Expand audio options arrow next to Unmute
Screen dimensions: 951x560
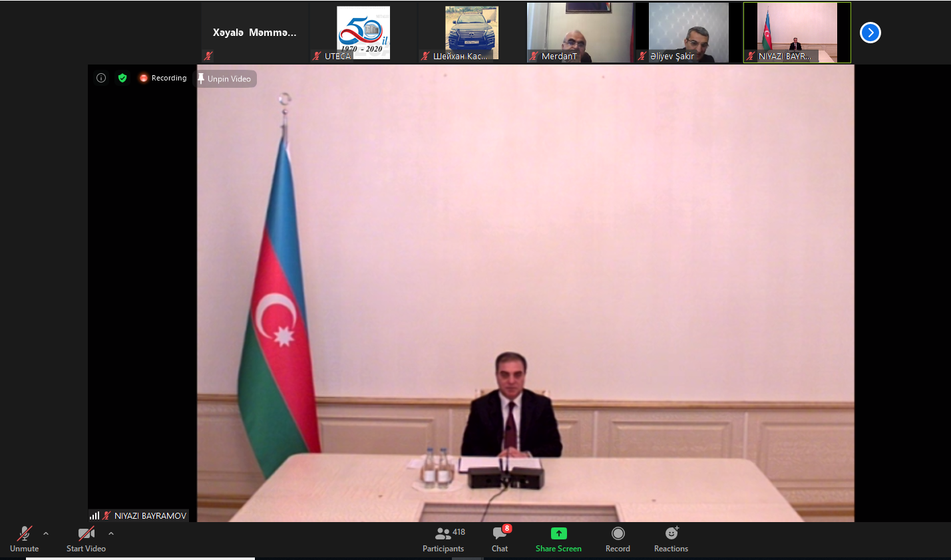(x=46, y=533)
